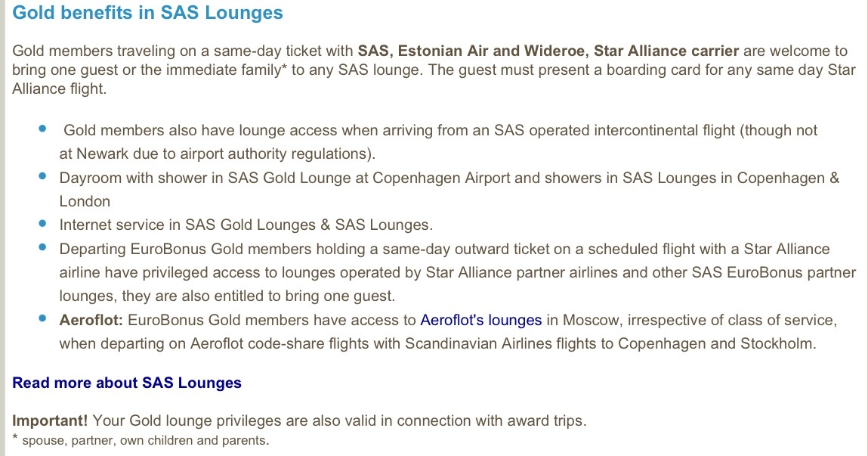The height and width of the screenshot is (456, 868).
Task: Click the bullet before Departing EuroBonus Gold members
Action: click(42, 247)
